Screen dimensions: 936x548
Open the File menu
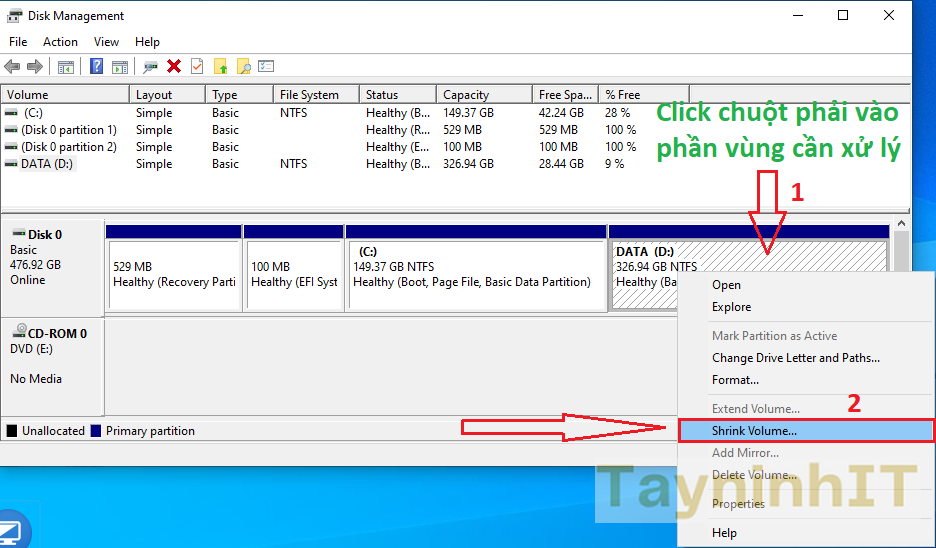(x=18, y=42)
